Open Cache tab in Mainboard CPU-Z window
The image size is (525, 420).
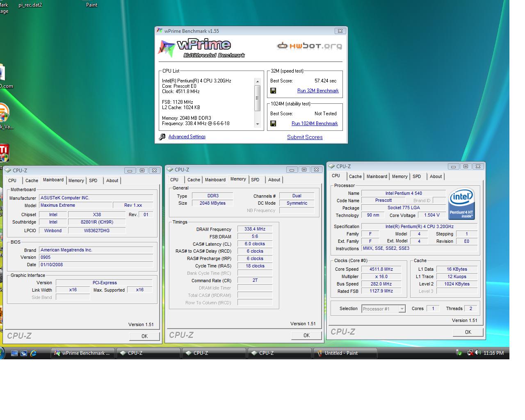tap(32, 180)
